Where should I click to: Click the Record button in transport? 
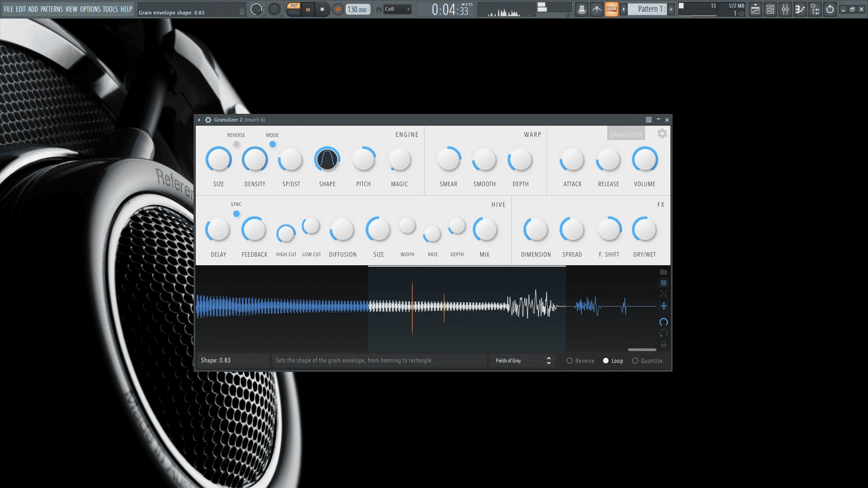[337, 9]
